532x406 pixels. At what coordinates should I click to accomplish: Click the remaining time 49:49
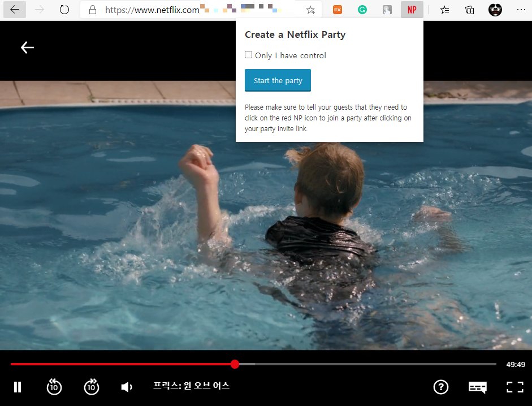[516, 364]
